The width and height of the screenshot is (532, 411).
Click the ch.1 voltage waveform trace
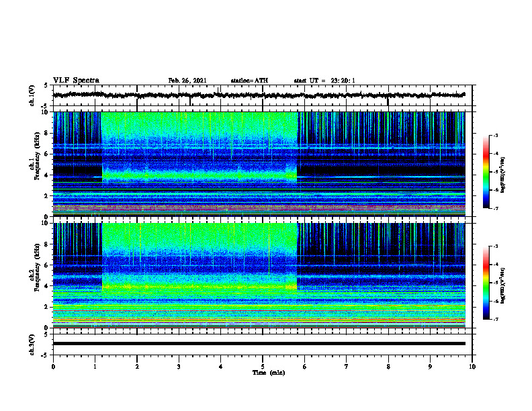259,95
